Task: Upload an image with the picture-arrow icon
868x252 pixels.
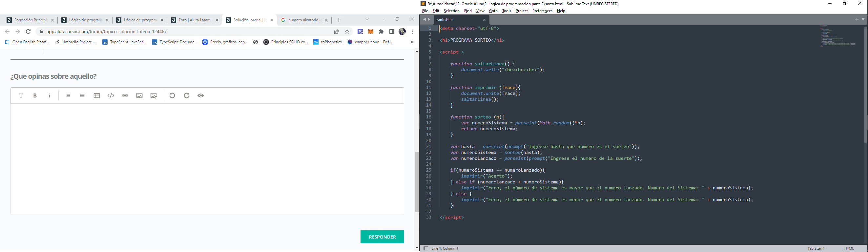Action: point(154,96)
